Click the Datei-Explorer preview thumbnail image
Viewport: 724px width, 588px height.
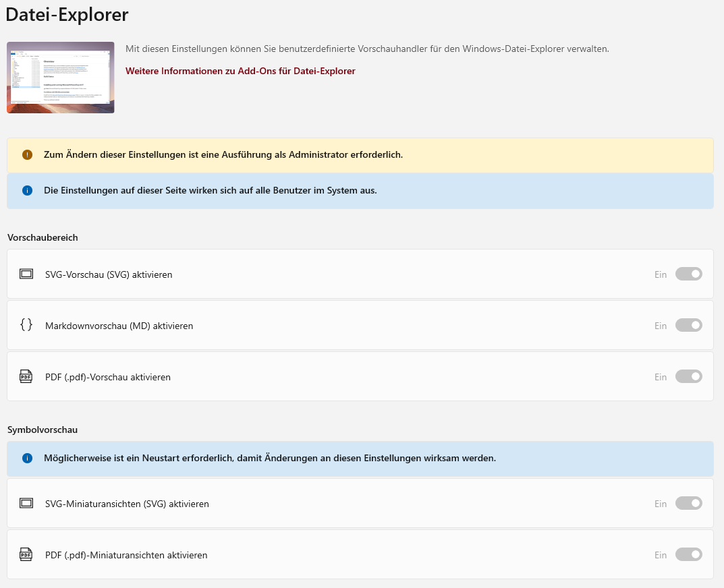pyautogui.click(x=61, y=78)
